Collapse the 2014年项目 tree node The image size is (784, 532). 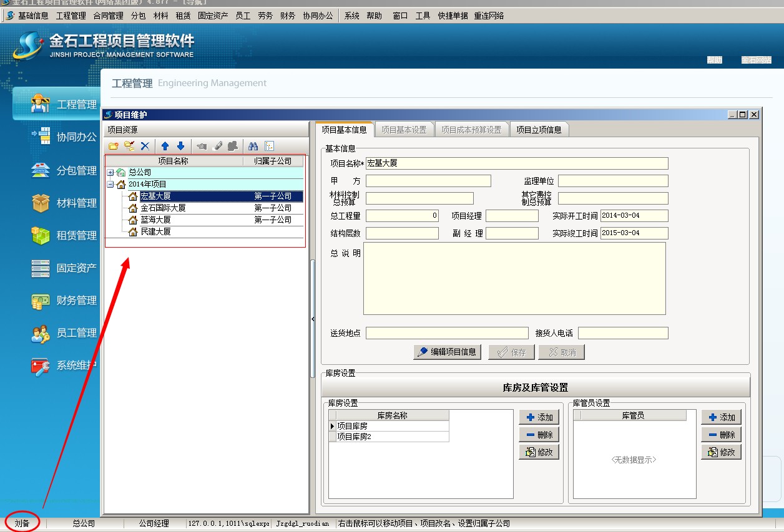click(x=110, y=185)
